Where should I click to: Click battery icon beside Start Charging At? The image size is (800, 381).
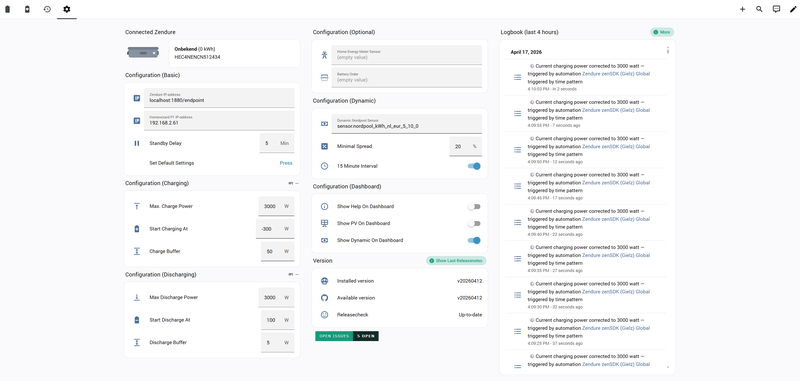(137, 229)
